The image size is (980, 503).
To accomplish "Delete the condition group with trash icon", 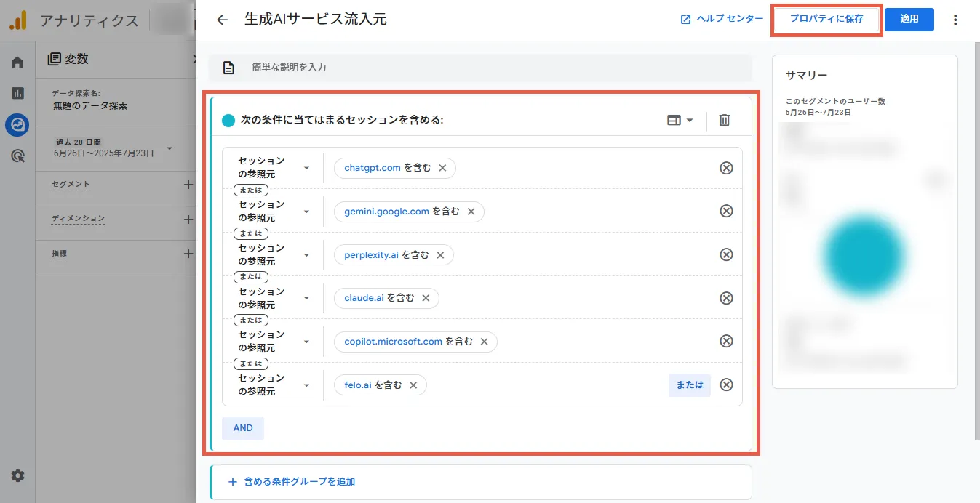I will pos(725,121).
